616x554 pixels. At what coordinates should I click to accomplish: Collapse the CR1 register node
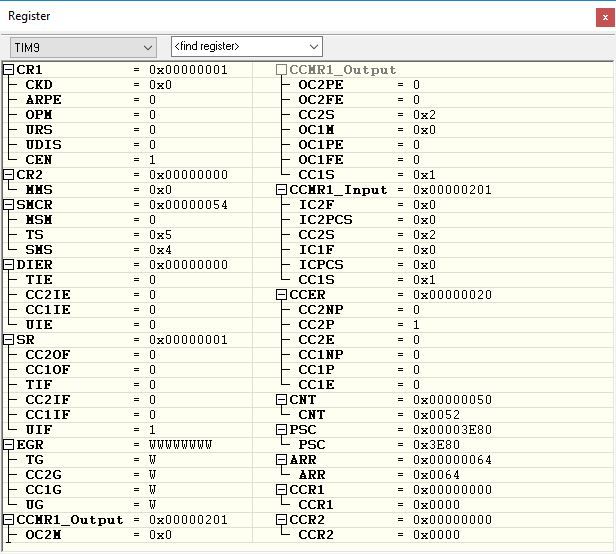(8, 70)
